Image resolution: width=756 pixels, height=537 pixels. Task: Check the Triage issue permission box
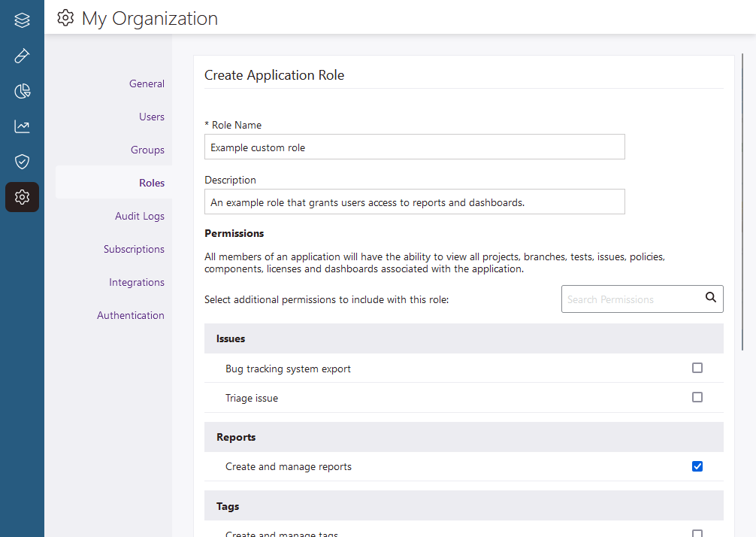[x=697, y=397]
